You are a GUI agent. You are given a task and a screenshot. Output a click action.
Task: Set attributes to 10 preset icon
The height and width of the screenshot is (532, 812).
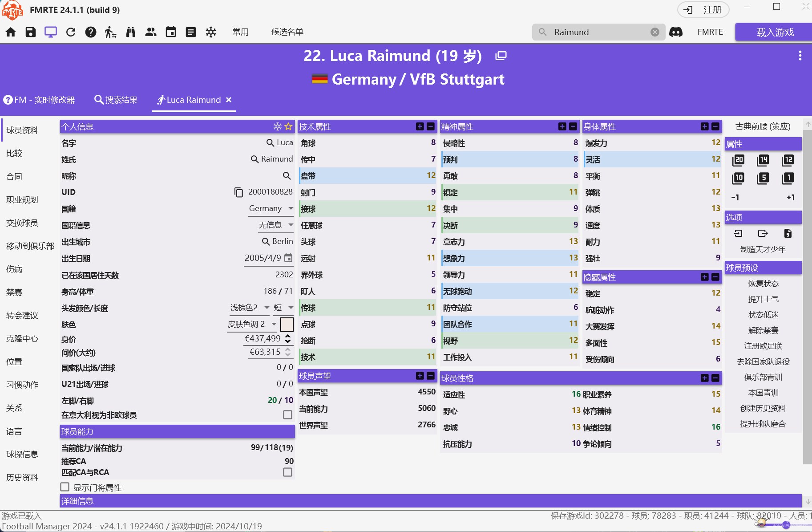(x=738, y=178)
